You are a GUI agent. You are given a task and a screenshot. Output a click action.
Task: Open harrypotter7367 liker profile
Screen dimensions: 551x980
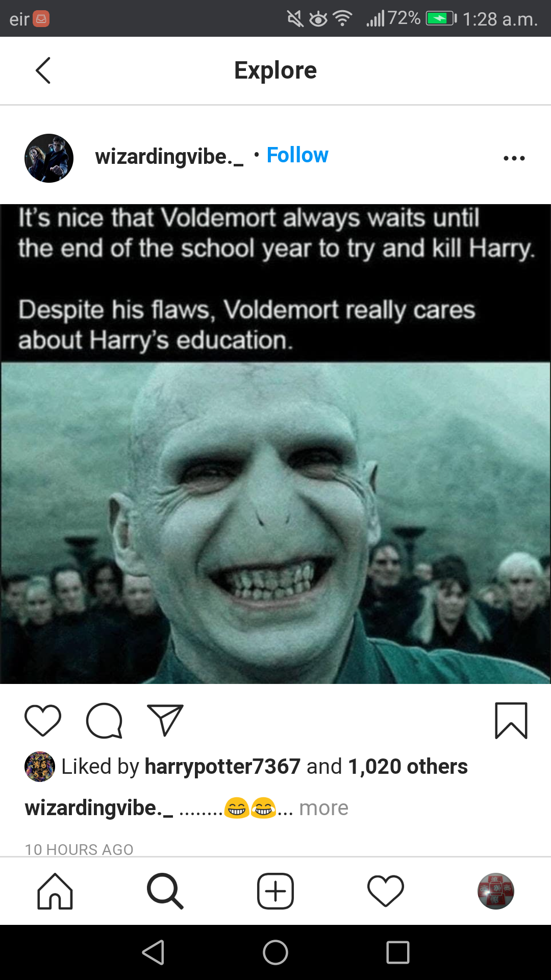click(x=222, y=767)
